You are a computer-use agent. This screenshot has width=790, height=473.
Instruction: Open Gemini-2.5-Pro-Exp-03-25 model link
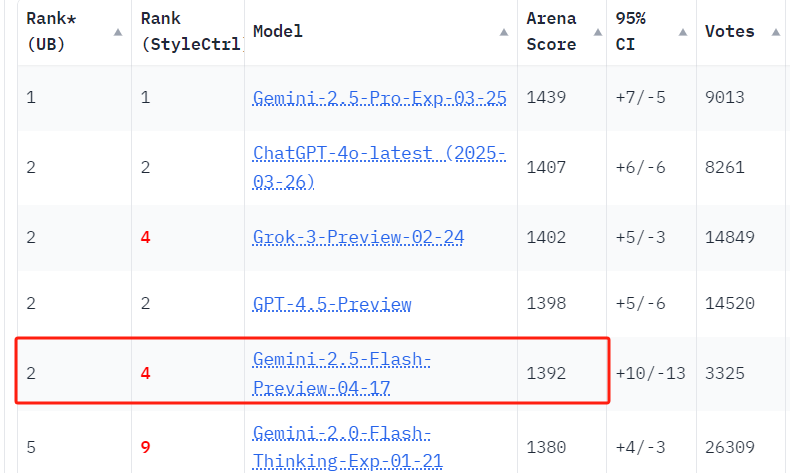point(379,98)
